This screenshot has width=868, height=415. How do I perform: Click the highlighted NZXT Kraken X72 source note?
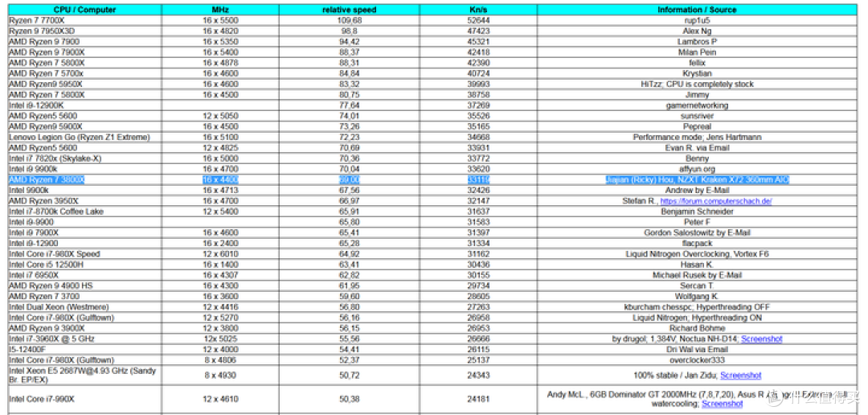coord(697,179)
